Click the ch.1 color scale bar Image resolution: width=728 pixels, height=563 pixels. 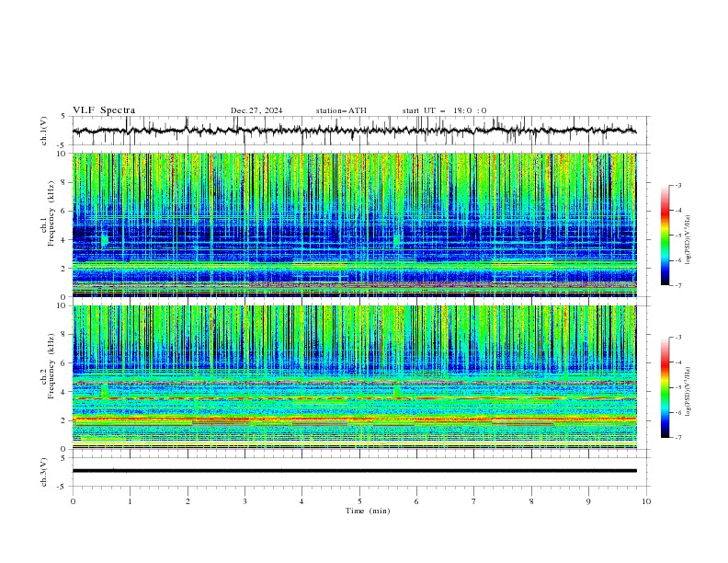click(665, 236)
